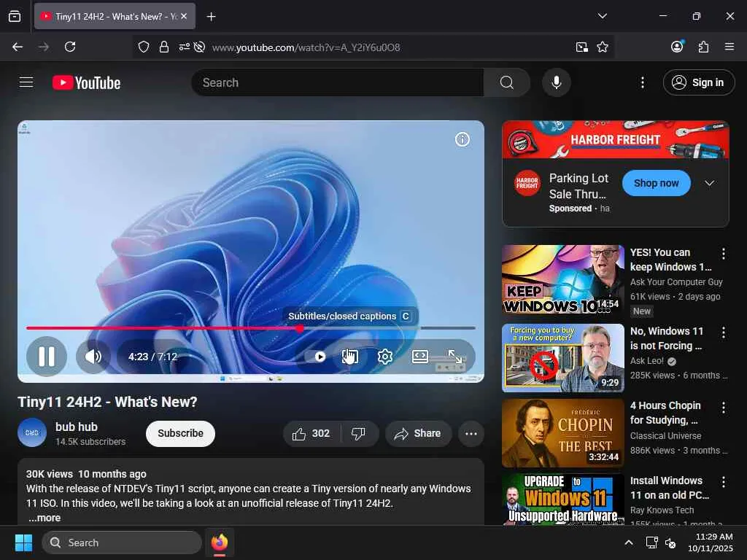
Task: Open YouTube settings three-dot menu
Action: [x=642, y=82]
